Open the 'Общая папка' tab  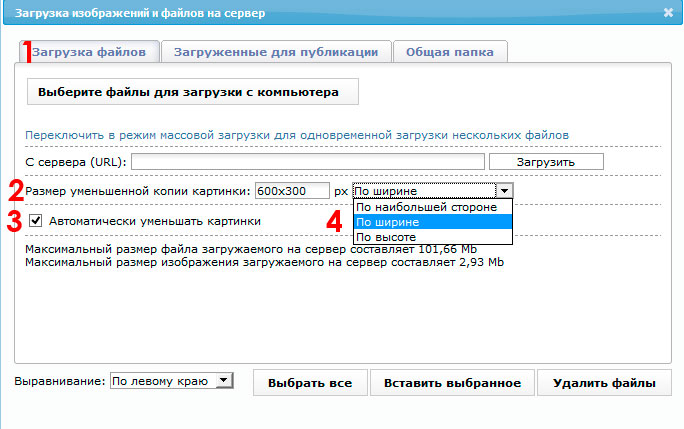pyautogui.click(x=449, y=51)
